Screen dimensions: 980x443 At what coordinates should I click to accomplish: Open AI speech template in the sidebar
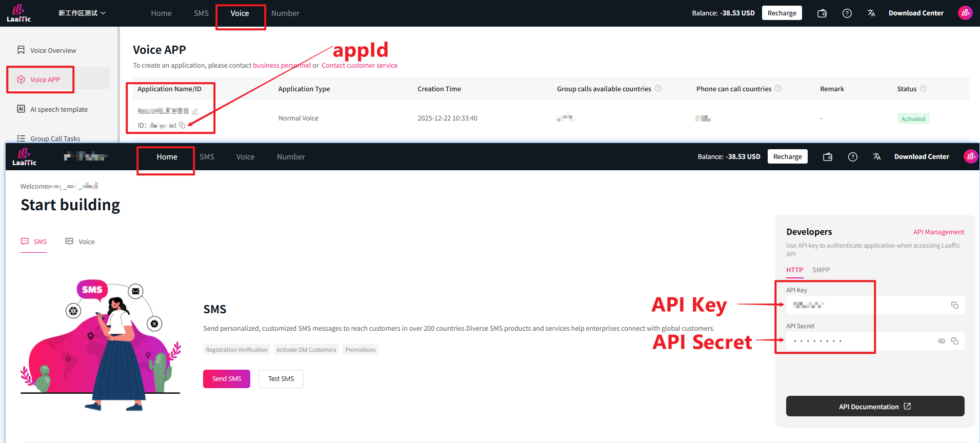[58, 109]
